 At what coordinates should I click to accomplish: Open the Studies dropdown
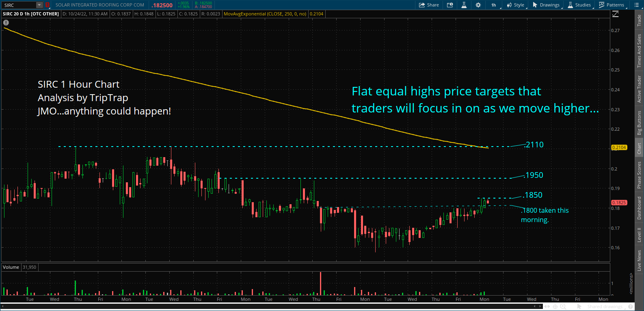tap(579, 5)
